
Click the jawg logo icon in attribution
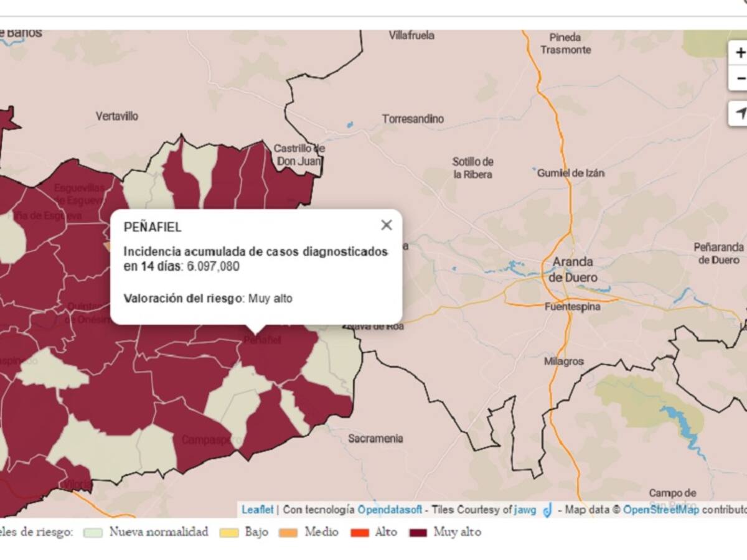547,510
